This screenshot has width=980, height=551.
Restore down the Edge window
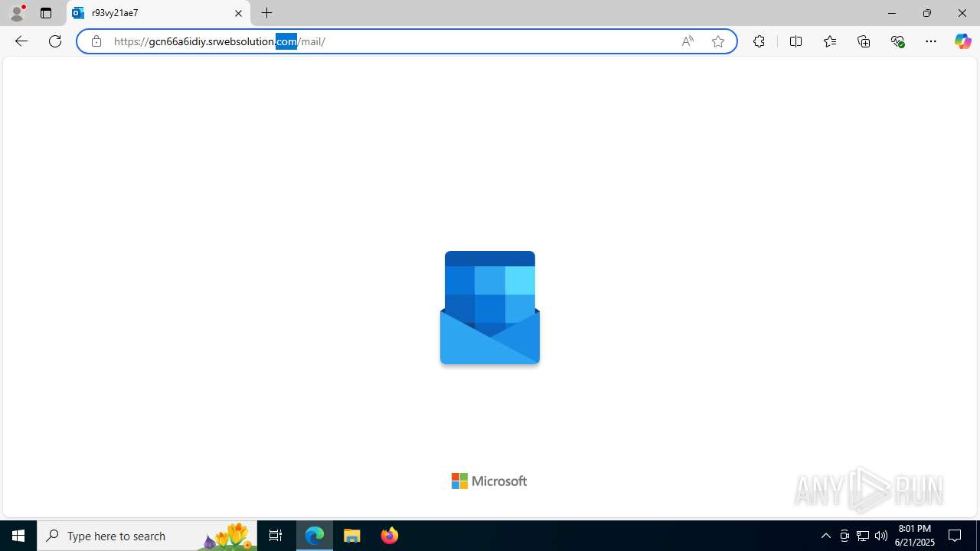point(927,13)
